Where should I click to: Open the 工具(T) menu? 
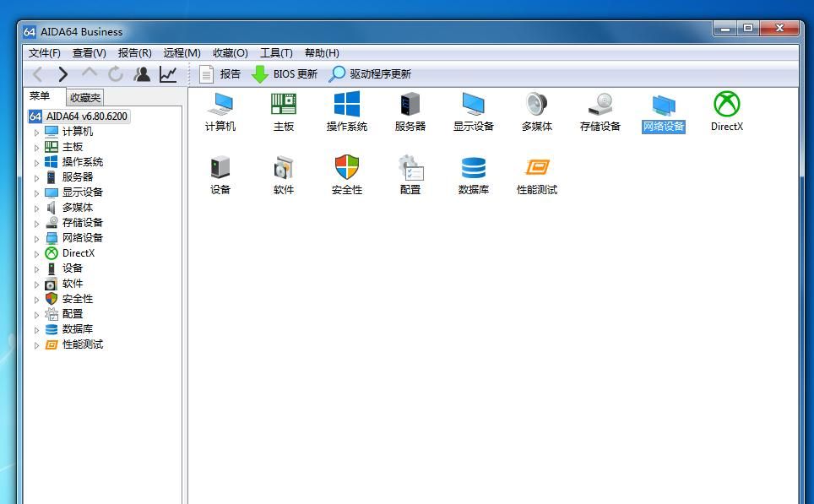coord(276,52)
